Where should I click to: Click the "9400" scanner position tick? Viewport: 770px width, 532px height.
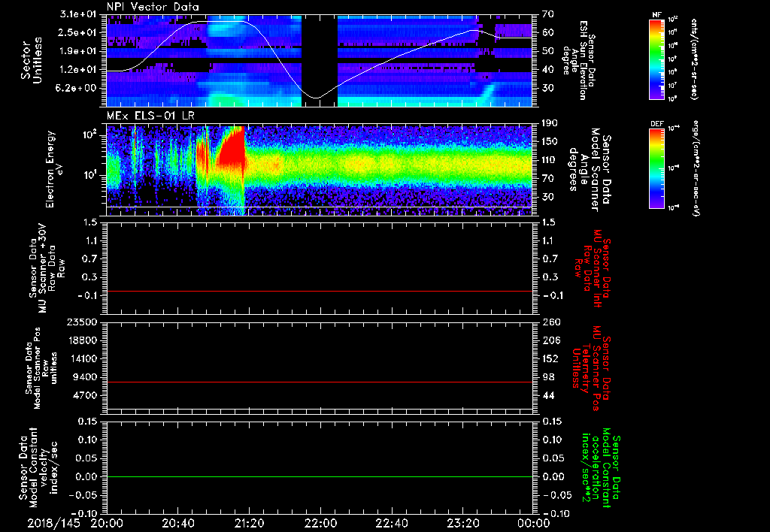click(86, 377)
